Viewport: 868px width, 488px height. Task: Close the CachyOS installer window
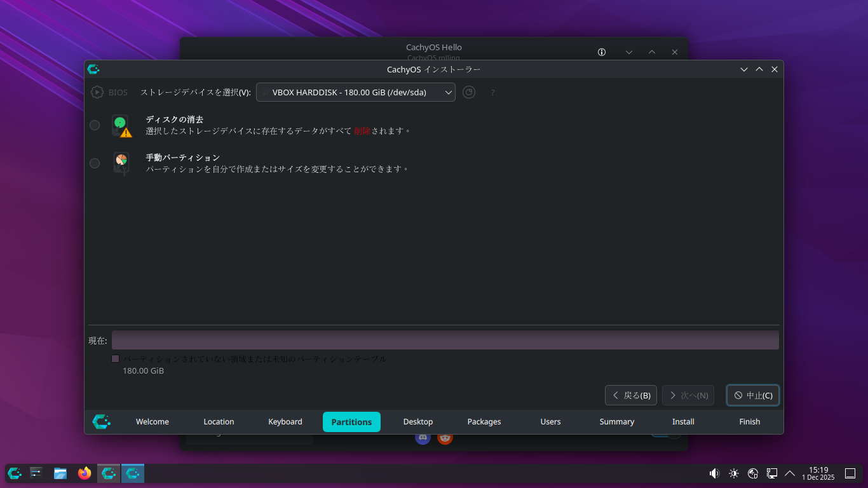click(x=775, y=69)
